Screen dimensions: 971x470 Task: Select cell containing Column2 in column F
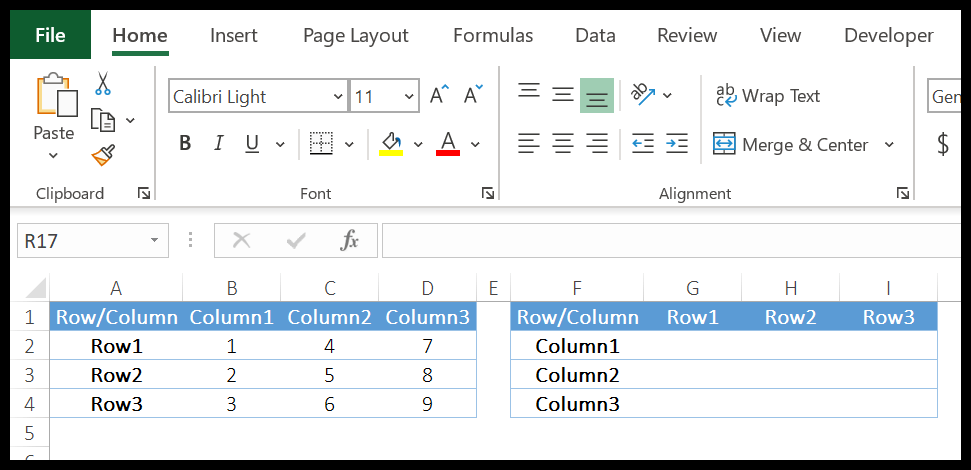(577, 375)
